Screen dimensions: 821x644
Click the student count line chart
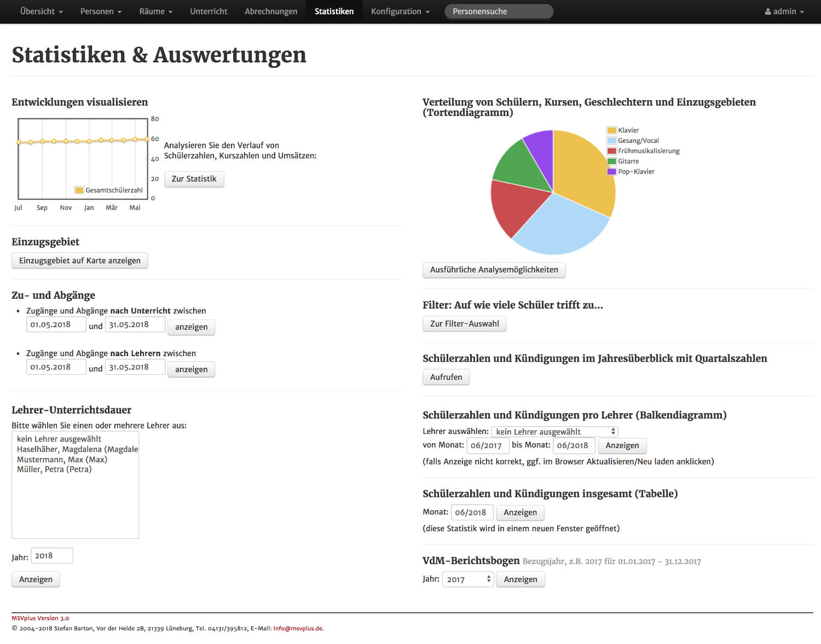83,159
